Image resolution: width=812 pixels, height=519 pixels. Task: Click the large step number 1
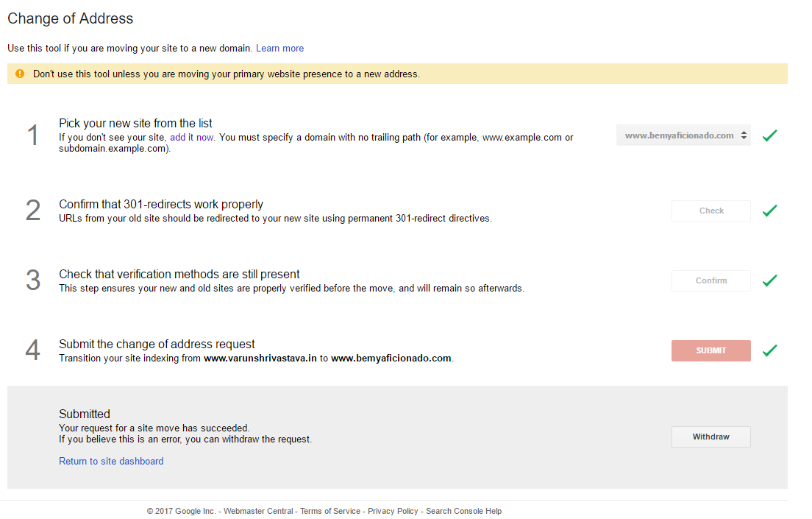(x=32, y=135)
